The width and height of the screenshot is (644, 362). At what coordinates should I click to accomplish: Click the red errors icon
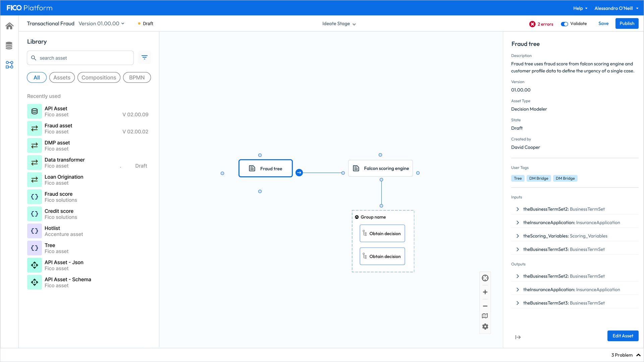(x=532, y=24)
